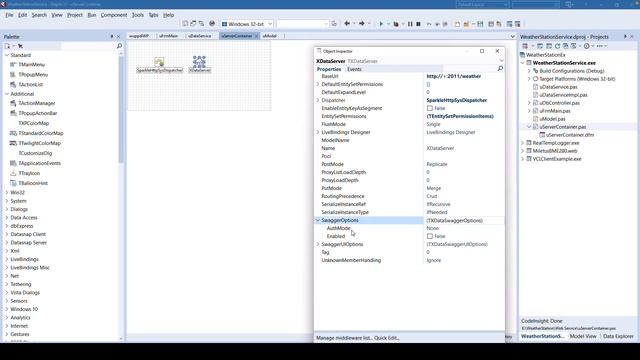Select the TMainMenu component in the Palette
Image resolution: width=640 pixels, height=360 pixels.
[x=31, y=64]
